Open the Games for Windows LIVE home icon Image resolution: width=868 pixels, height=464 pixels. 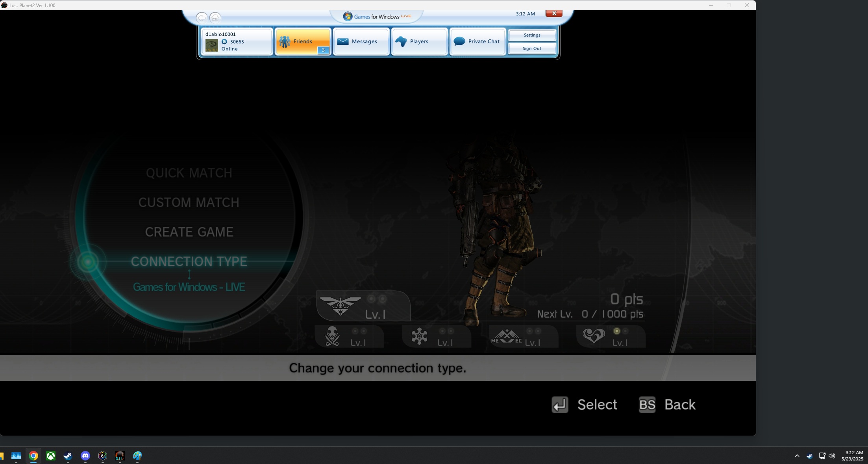215,18
